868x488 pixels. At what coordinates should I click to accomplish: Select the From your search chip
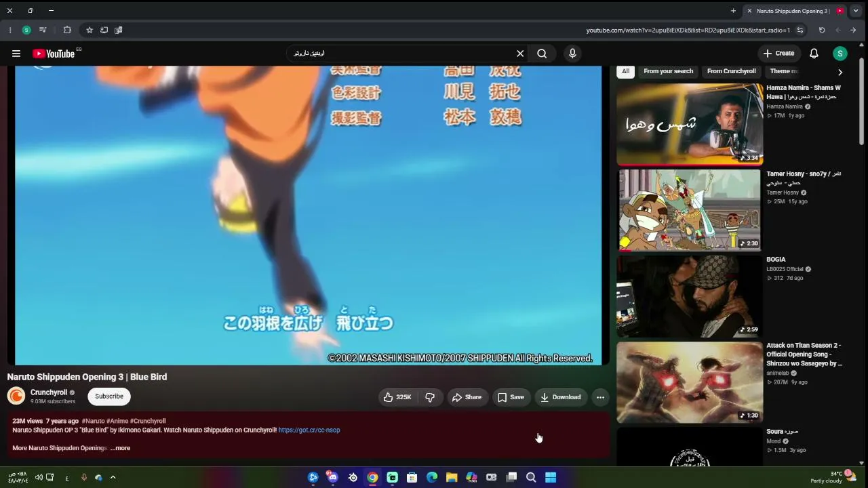click(669, 71)
